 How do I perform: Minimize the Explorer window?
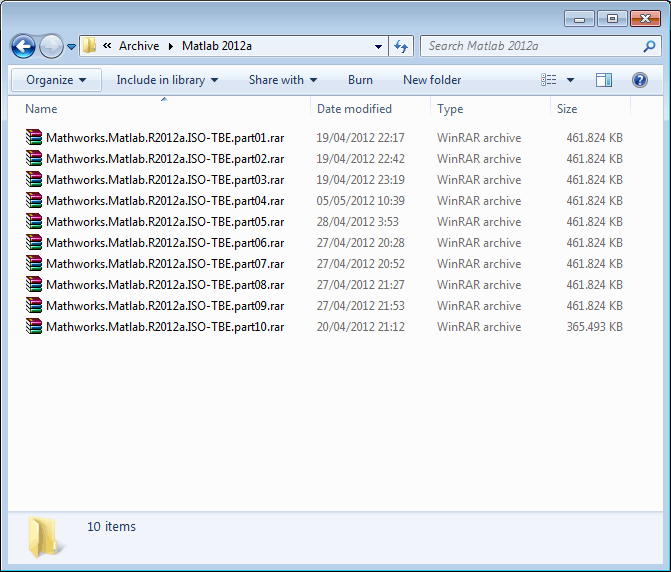(579, 19)
